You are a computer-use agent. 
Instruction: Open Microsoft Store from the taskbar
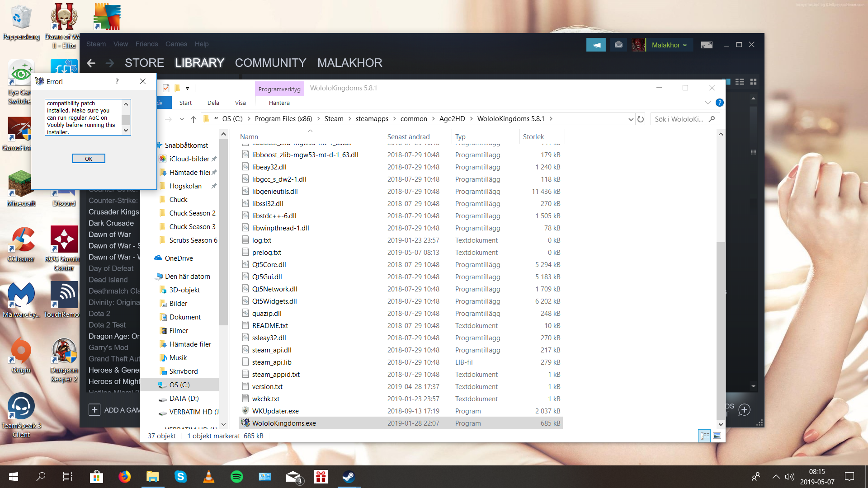(x=96, y=477)
